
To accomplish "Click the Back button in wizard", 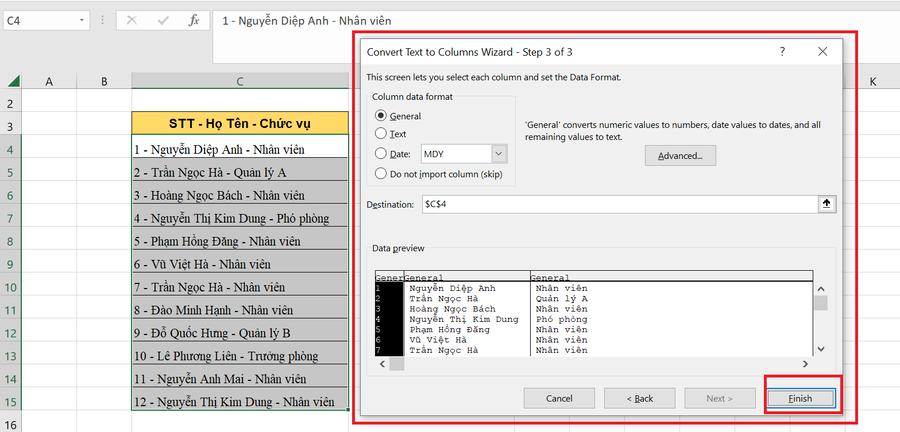I will [x=639, y=398].
